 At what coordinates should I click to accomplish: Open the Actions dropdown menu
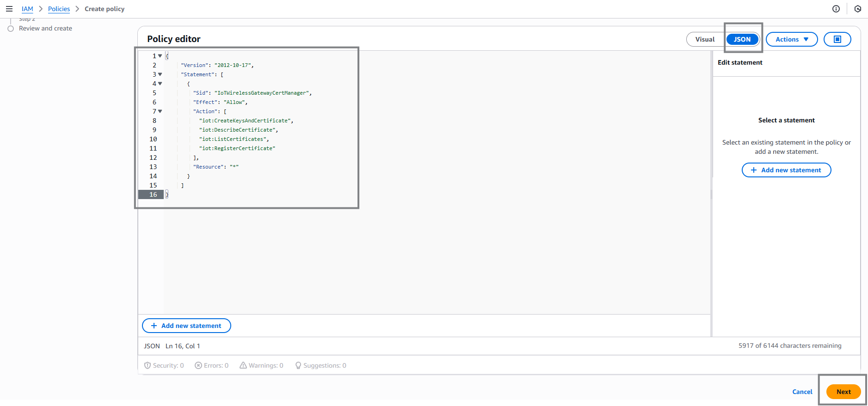point(792,39)
